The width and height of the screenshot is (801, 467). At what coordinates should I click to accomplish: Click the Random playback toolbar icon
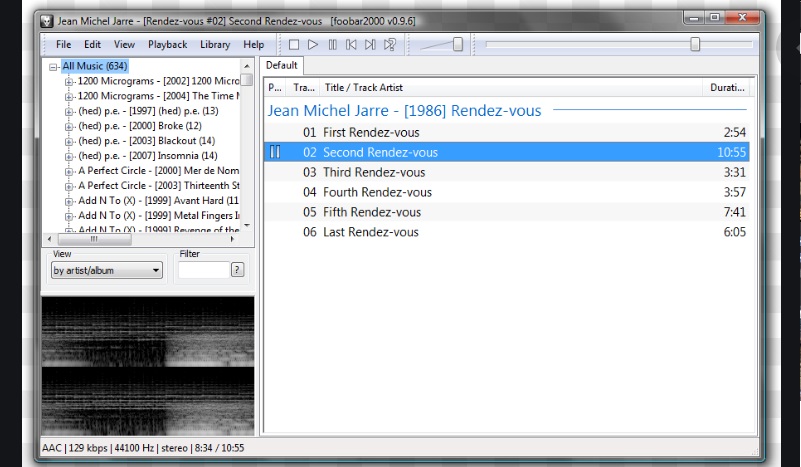390,44
